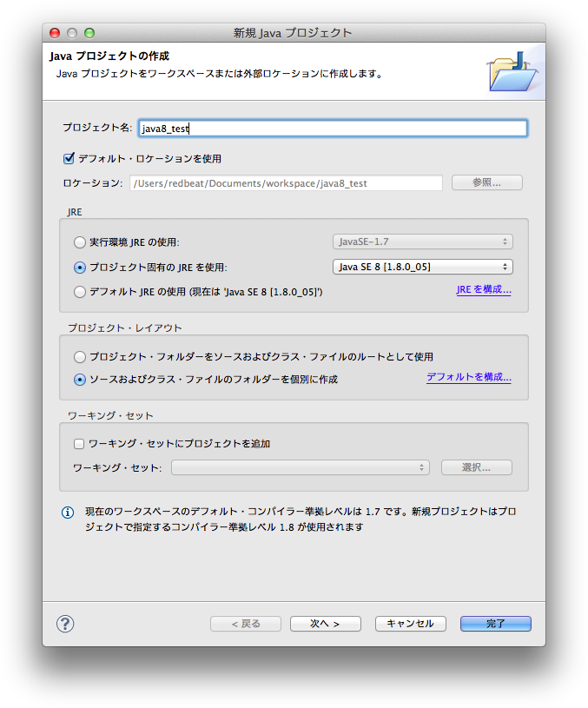Image resolution: width=588 pixels, height=708 pixels.
Task: Choose project folder as source root option
Action: coord(80,357)
